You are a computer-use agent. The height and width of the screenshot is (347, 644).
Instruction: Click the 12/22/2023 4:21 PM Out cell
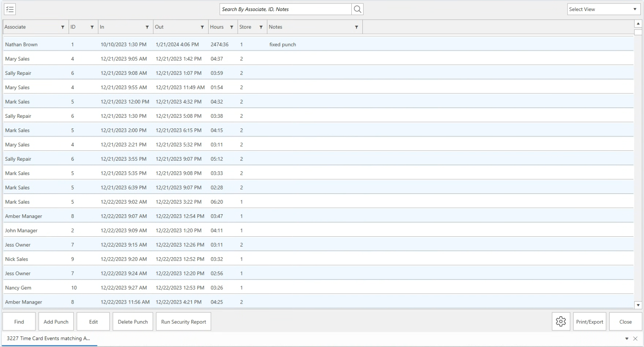pos(179,302)
